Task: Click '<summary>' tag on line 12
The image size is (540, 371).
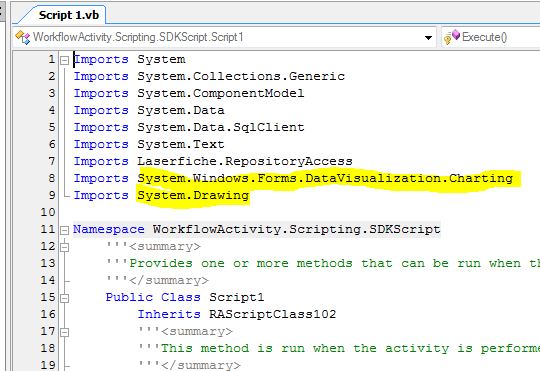Action: (x=165, y=246)
